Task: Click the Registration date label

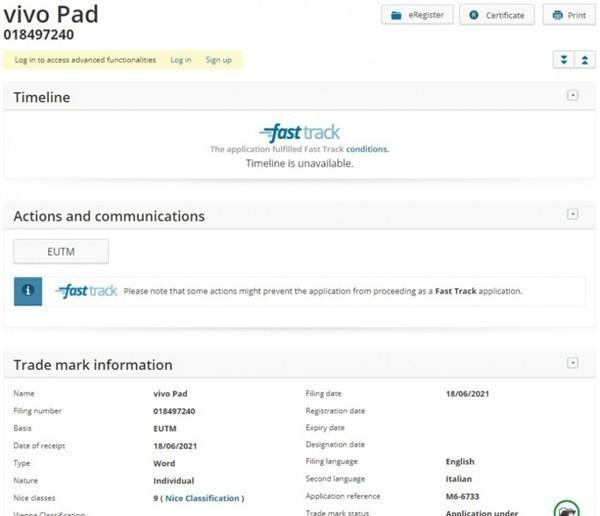Action: coord(335,411)
